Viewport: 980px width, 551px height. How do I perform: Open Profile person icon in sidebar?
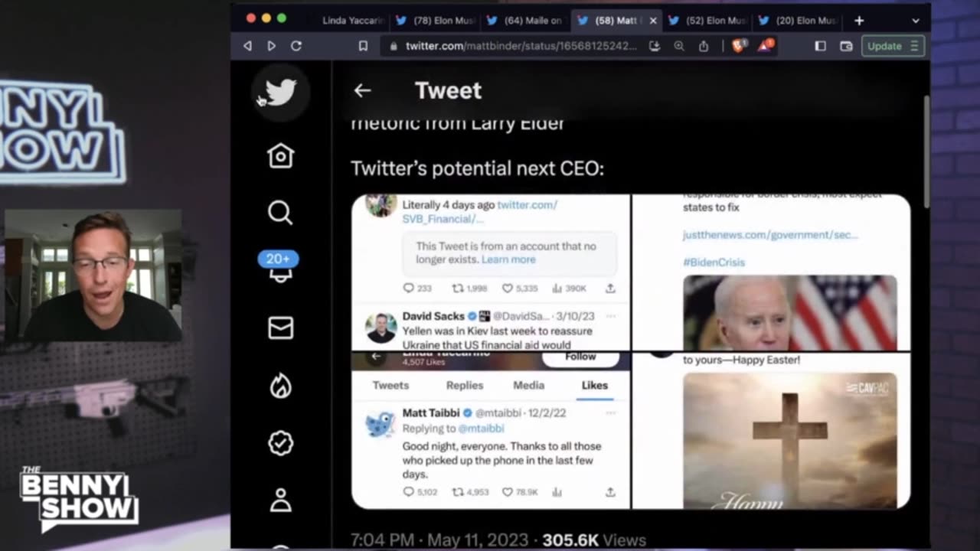click(280, 500)
